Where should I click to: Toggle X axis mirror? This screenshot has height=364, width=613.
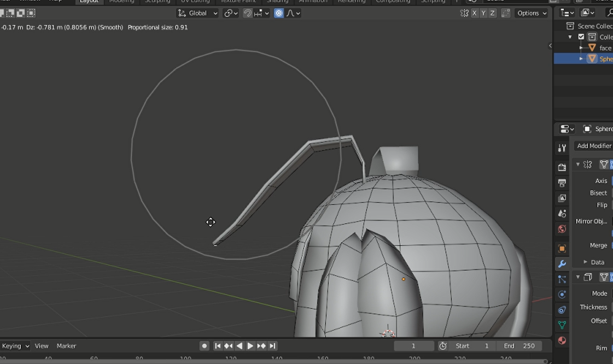pyautogui.click(x=475, y=13)
